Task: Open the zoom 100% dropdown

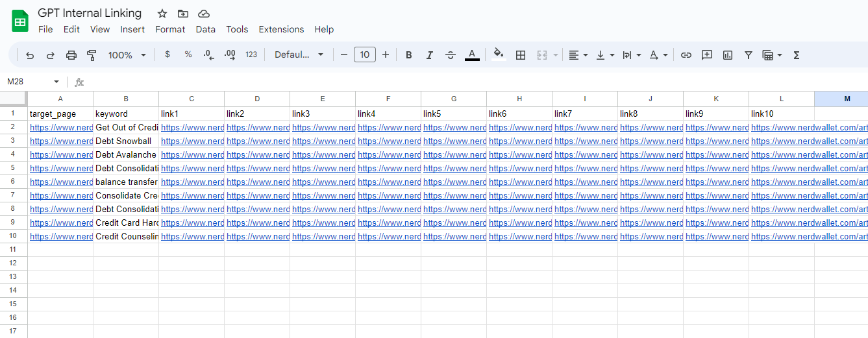Action: [127, 55]
